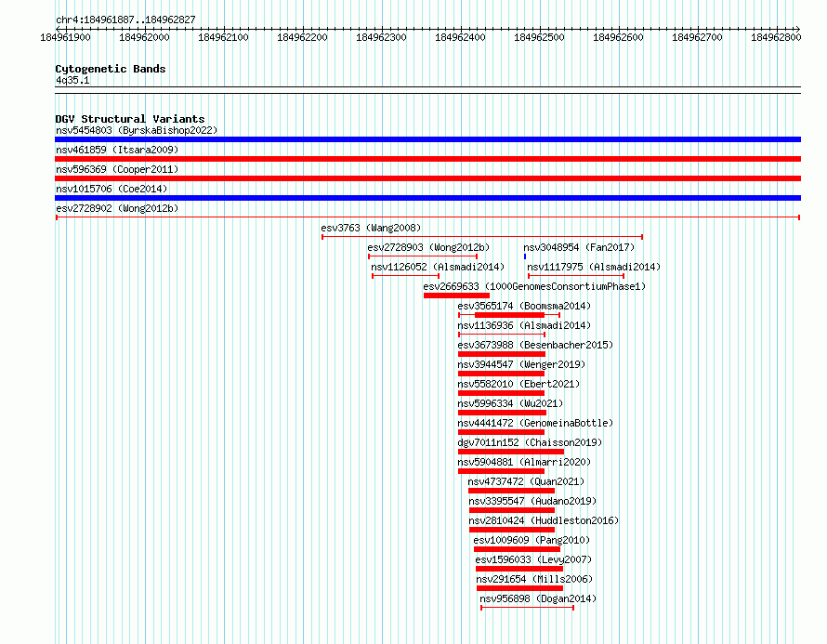This screenshot has width=827, height=644.
Task: Click nsv5582010 (Ebert2021) label
Action: [519, 384]
